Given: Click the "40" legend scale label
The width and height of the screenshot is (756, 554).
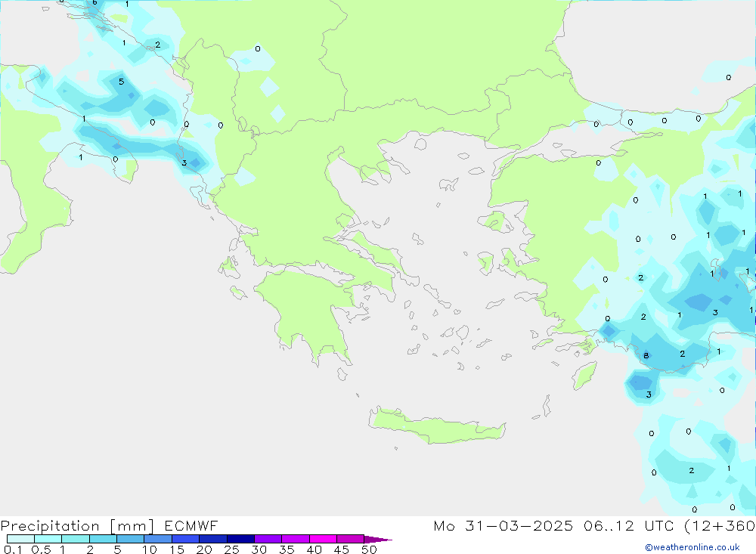Looking at the screenshot, I should pyautogui.click(x=314, y=549).
